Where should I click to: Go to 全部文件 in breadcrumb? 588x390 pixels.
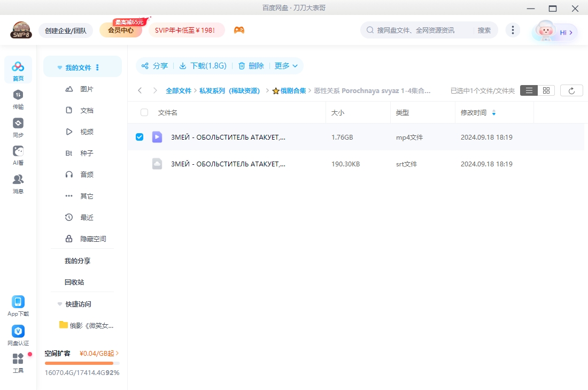(178, 91)
